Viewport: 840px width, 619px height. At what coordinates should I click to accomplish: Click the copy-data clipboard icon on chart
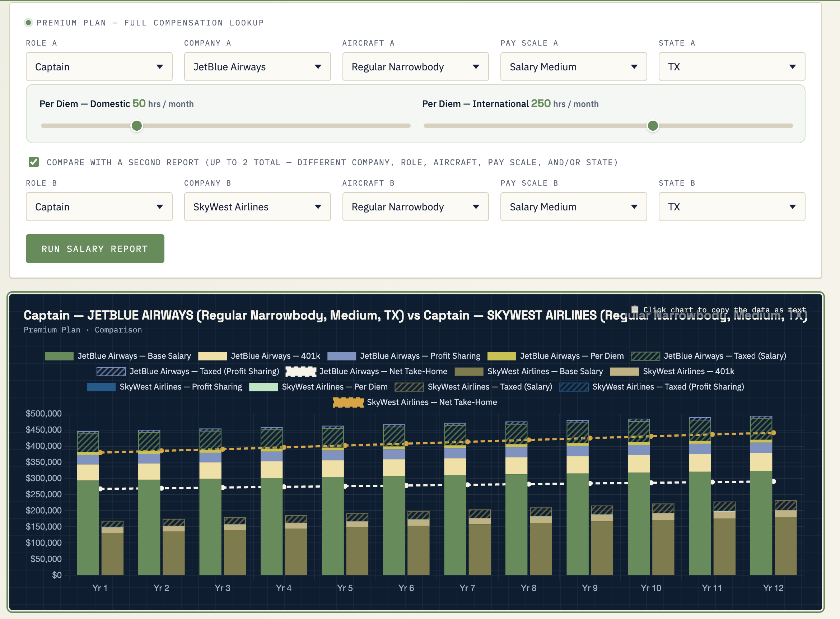(635, 309)
